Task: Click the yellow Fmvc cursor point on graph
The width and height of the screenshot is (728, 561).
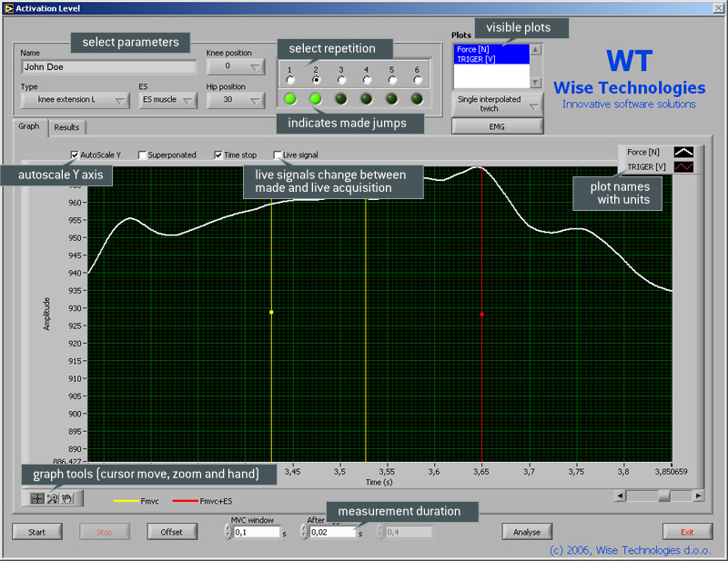Action: (x=271, y=312)
